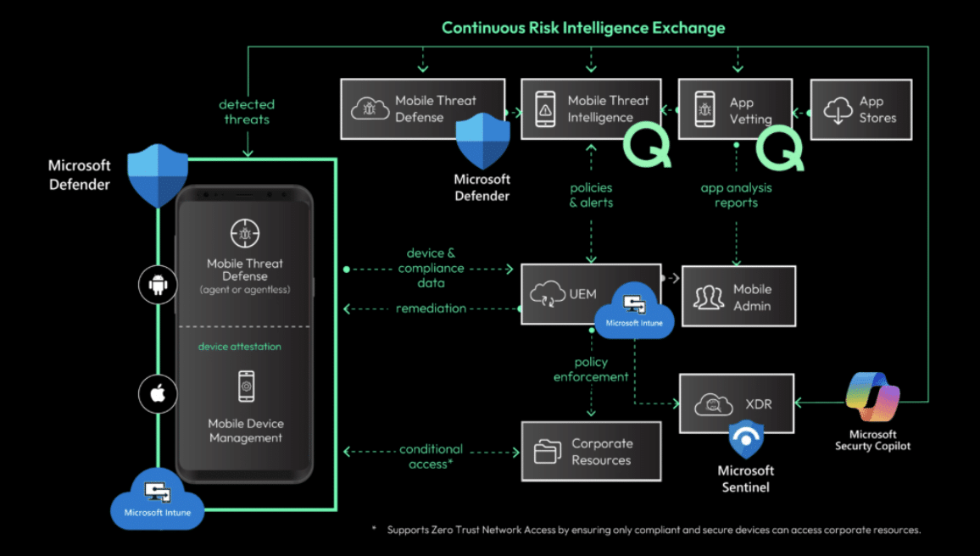Select the Corporate Resources label

602,452
